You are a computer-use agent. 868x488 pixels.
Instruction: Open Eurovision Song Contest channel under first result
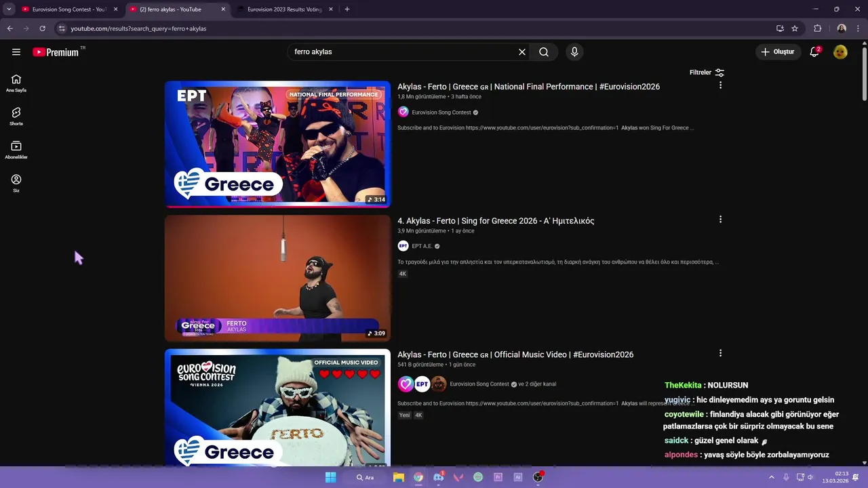pyautogui.click(x=441, y=113)
